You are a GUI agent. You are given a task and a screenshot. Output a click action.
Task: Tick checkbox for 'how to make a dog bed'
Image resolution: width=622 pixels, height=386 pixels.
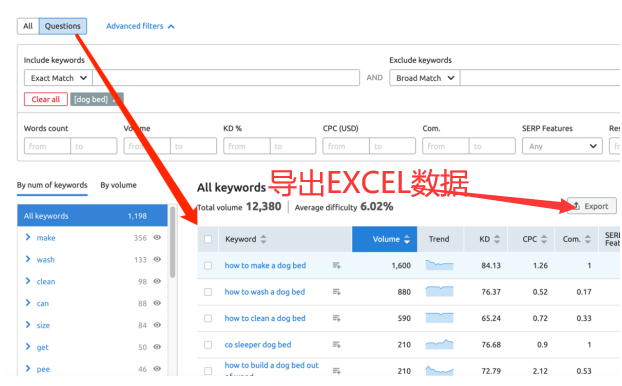[x=208, y=265]
